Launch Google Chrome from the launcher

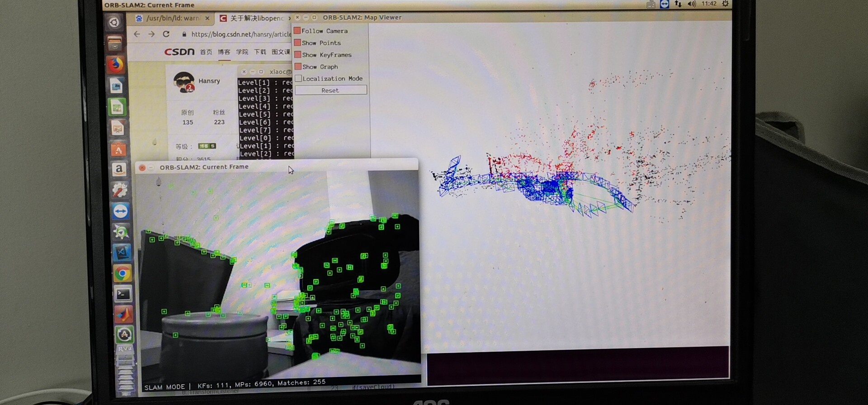(x=122, y=273)
